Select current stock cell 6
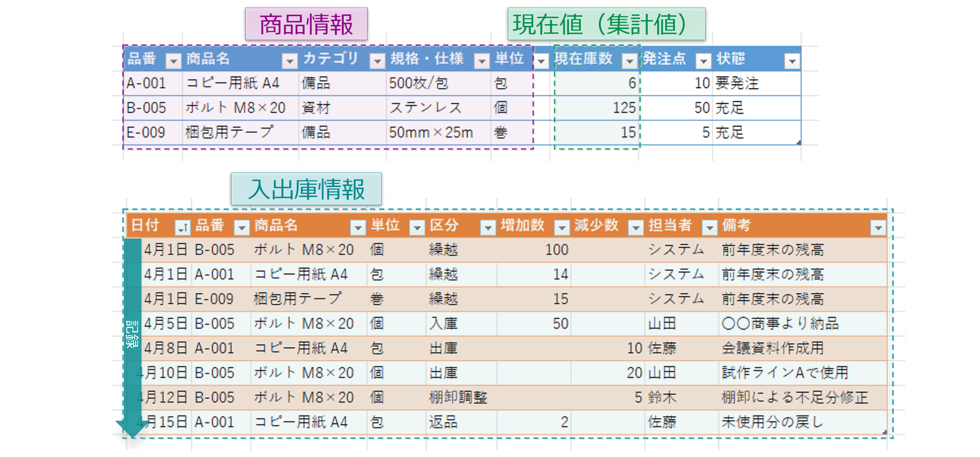Viewport: 980px width, 457px height. pyautogui.click(x=595, y=83)
